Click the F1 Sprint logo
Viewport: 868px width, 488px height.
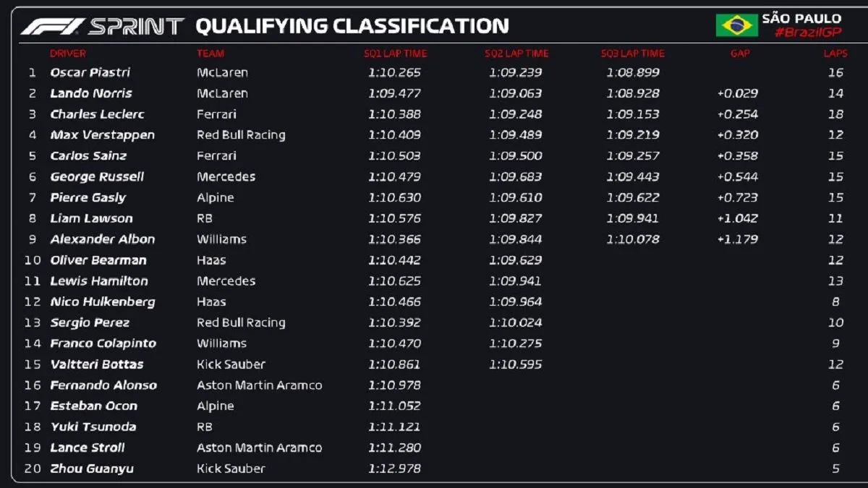(102, 27)
